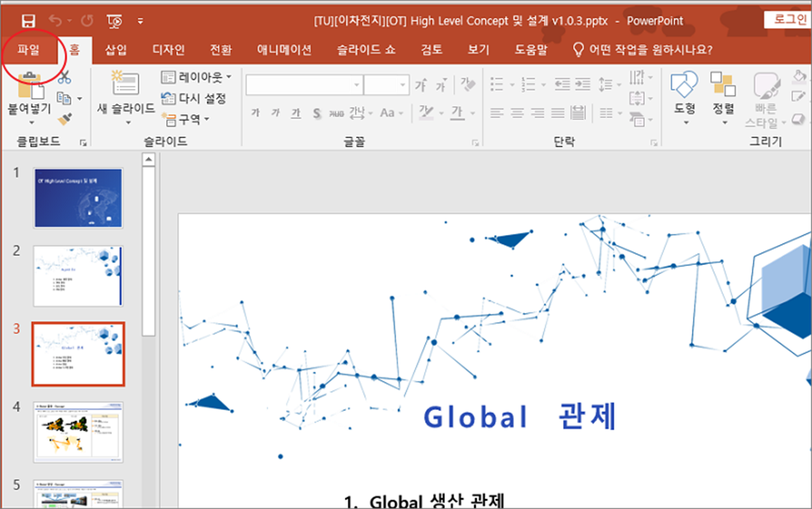Open the character spacing dropdown
The height and width of the screenshot is (509, 812).
pyautogui.click(x=361, y=113)
